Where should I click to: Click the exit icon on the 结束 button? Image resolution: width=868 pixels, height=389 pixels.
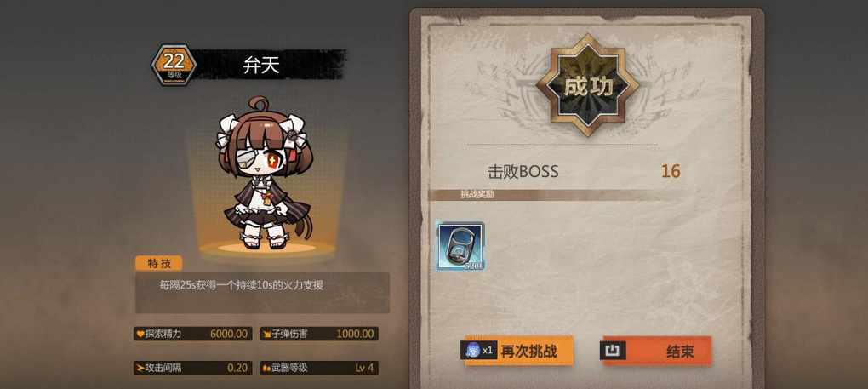pos(613,350)
